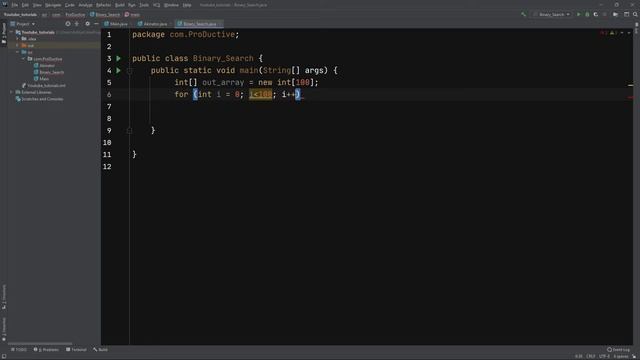Click Project panel horizontal scrollbar

click(40, 344)
